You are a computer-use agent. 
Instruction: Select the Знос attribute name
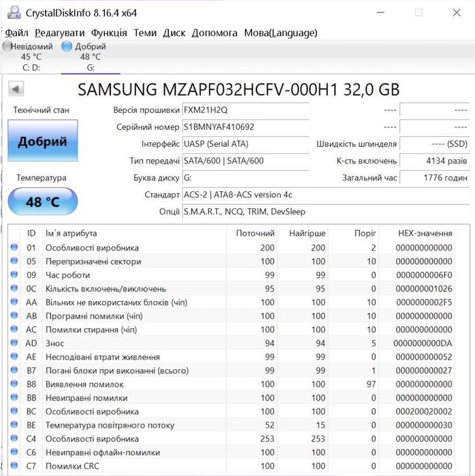(55, 343)
